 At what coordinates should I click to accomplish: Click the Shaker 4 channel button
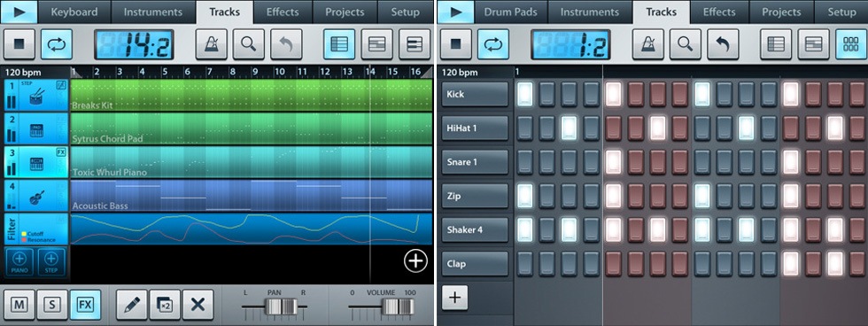pyautogui.click(x=475, y=229)
